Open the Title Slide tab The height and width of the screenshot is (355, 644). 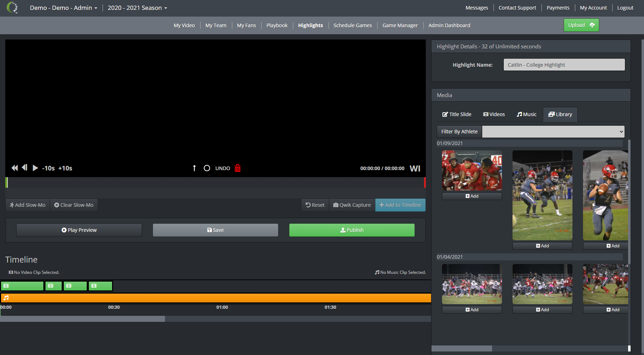click(457, 114)
